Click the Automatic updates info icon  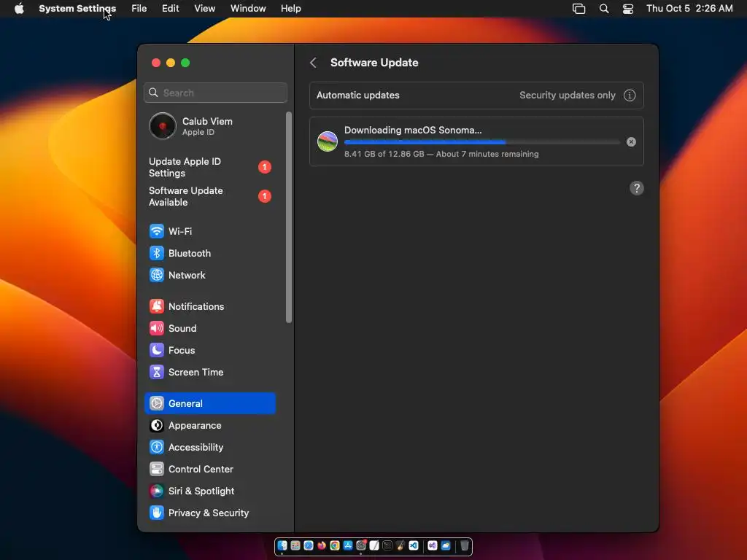tap(630, 96)
